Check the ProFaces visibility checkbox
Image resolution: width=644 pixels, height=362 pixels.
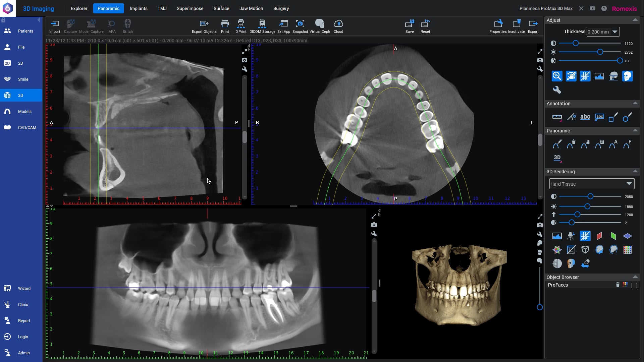(634, 285)
